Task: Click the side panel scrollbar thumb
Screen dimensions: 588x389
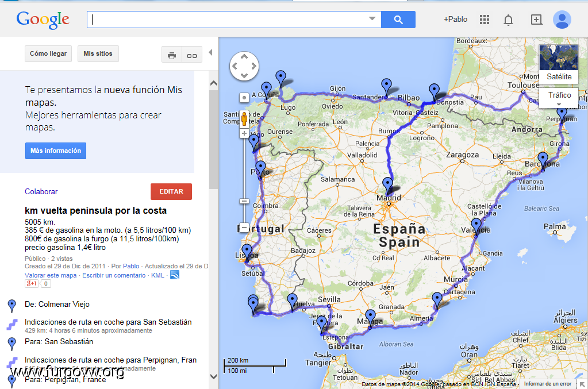Action: point(213,140)
